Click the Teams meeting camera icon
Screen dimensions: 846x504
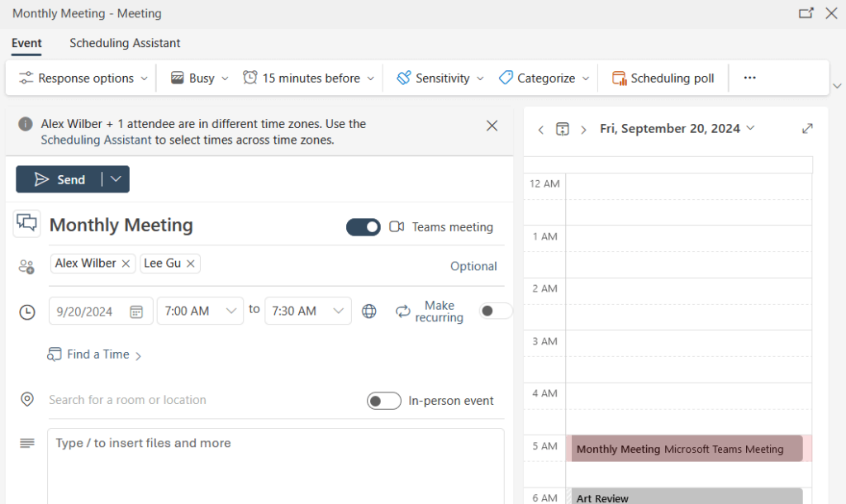(397, 226)
